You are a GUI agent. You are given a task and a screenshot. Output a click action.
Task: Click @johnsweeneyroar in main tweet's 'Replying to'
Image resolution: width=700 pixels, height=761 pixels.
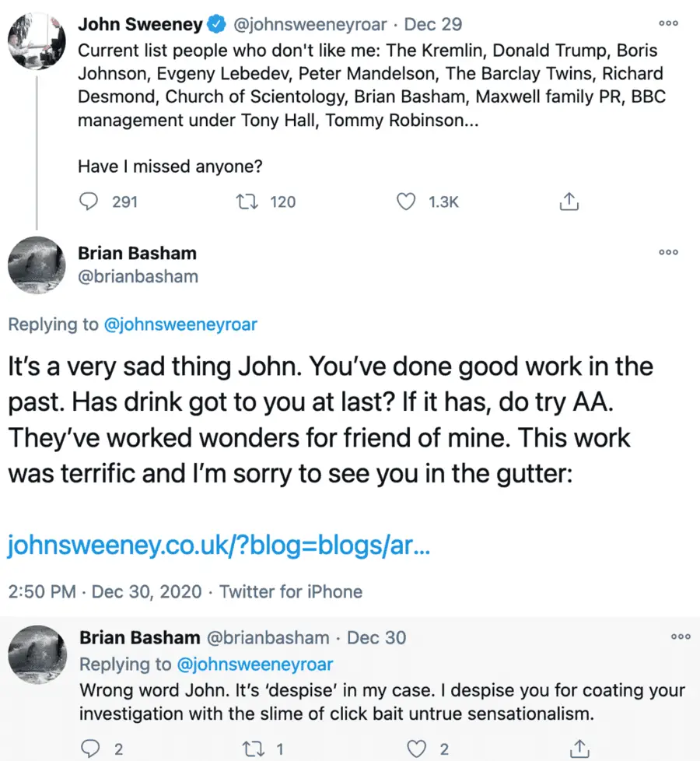180,324
